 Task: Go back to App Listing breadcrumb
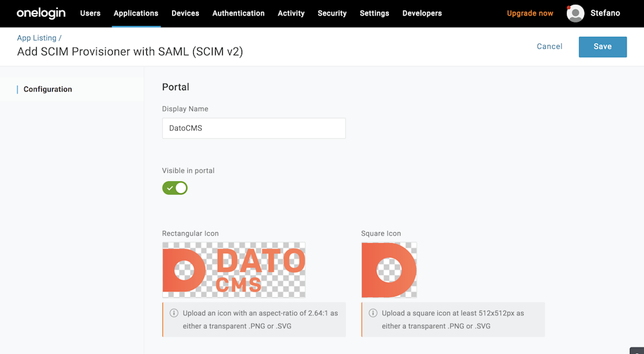pyautogui.click(x=37, y=38)
